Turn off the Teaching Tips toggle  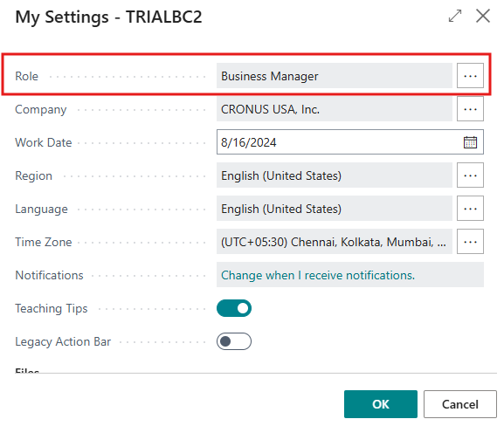click(x=234, y=308)
